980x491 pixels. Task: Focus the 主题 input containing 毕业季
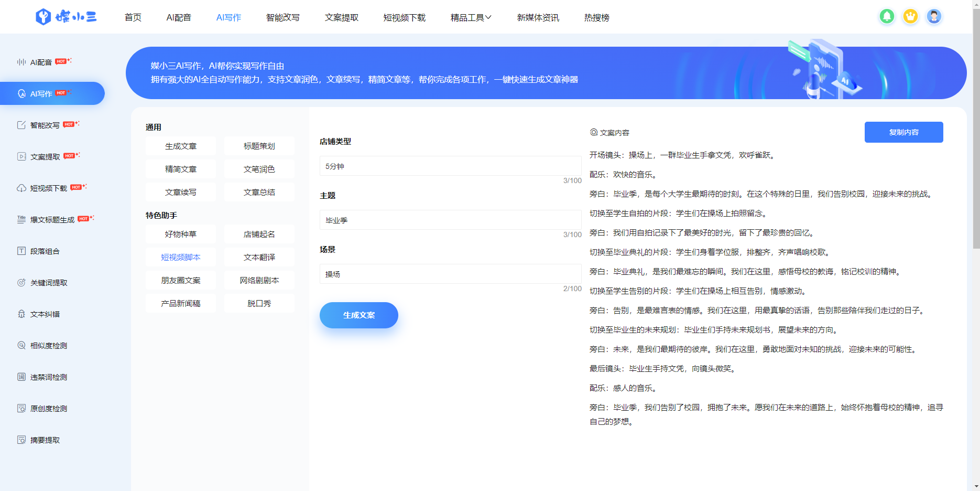[451, 220]
